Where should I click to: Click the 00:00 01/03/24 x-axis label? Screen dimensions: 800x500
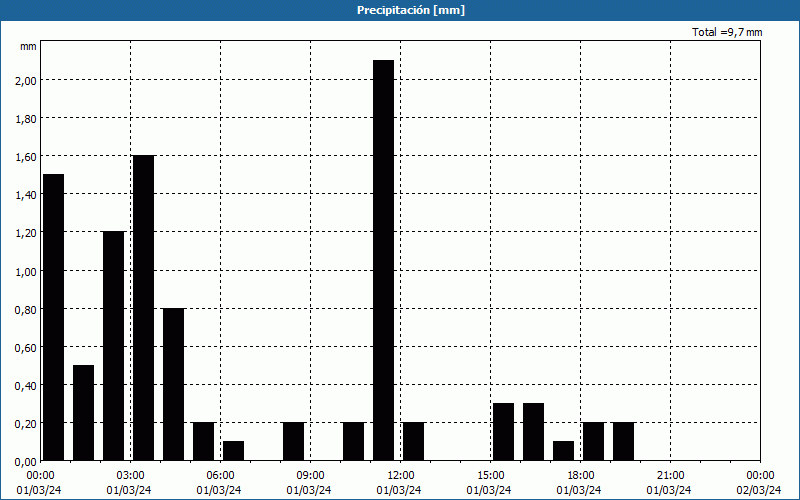39,483
